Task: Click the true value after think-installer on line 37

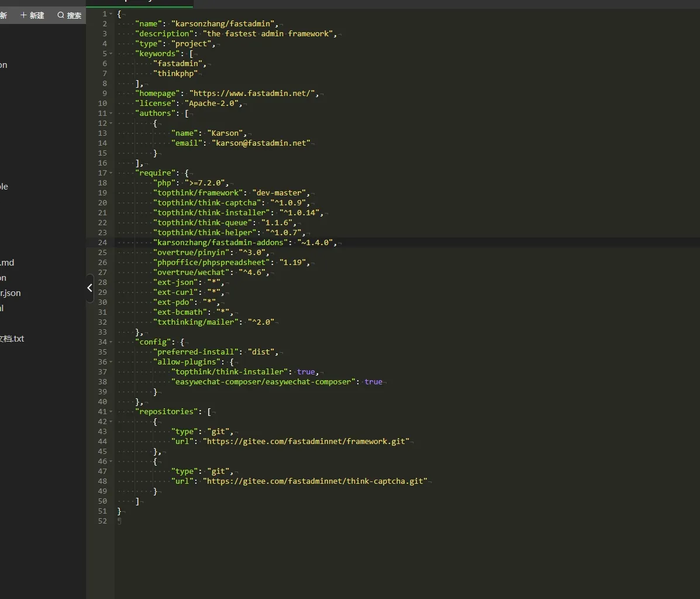Action: coord(306,372)
